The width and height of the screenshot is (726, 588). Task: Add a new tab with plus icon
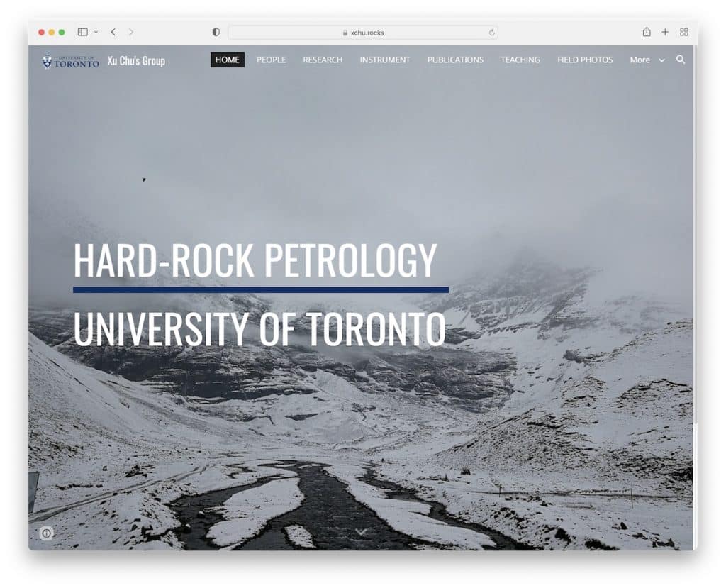(x=665, y=32)
